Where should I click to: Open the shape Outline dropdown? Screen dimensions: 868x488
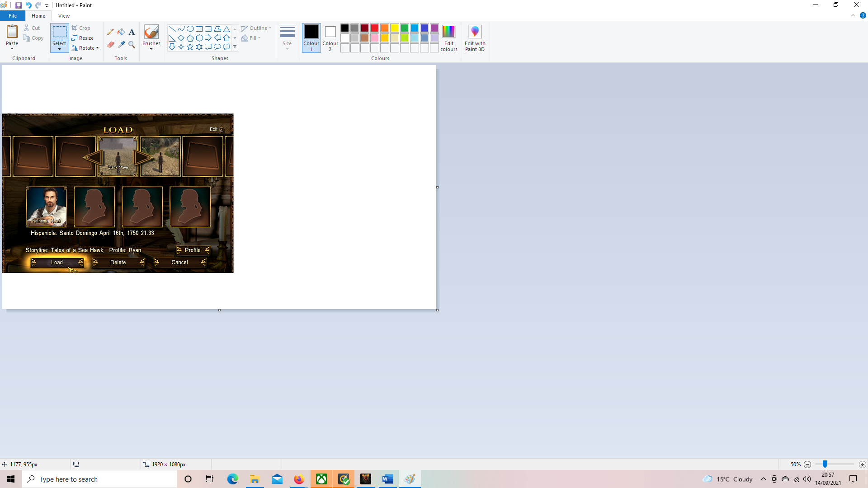(x=256, y=28)
